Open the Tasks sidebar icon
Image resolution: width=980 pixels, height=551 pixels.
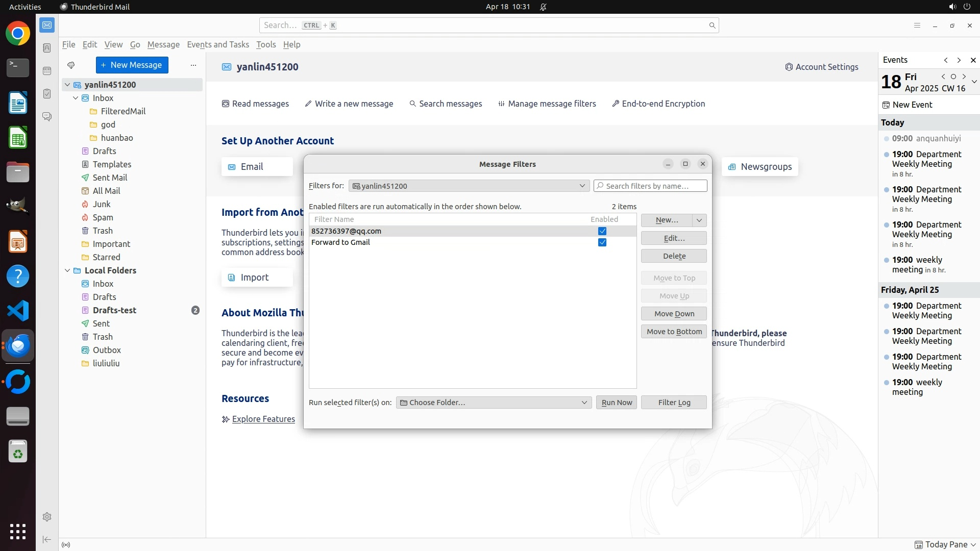(x=47, y=94)
